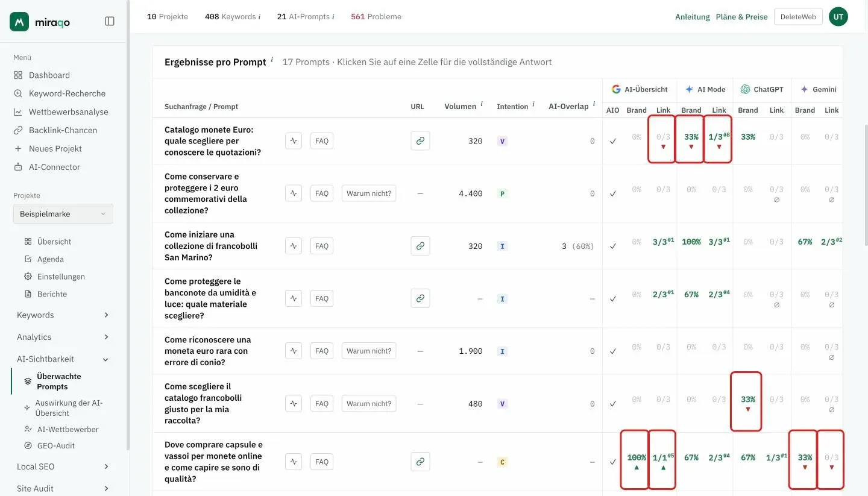868x496 pixels.
Task: Open URL link icon for Dove comprare capsule row
Action: tap(420, 462)
